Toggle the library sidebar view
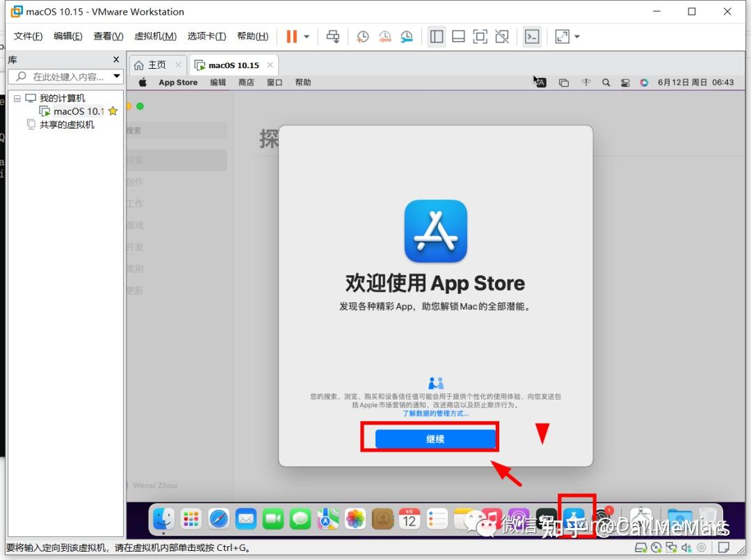The width and height of the screenshot is (751, 560). 436,36
